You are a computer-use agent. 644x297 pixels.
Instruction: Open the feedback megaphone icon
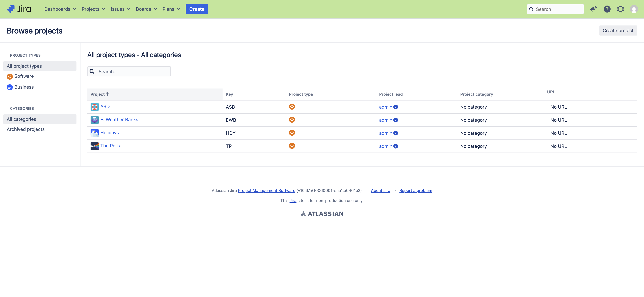tap(594, 9)
